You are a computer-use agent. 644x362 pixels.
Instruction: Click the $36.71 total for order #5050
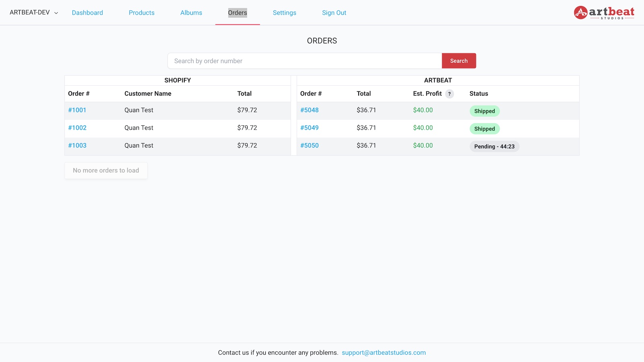pos(366,145)
